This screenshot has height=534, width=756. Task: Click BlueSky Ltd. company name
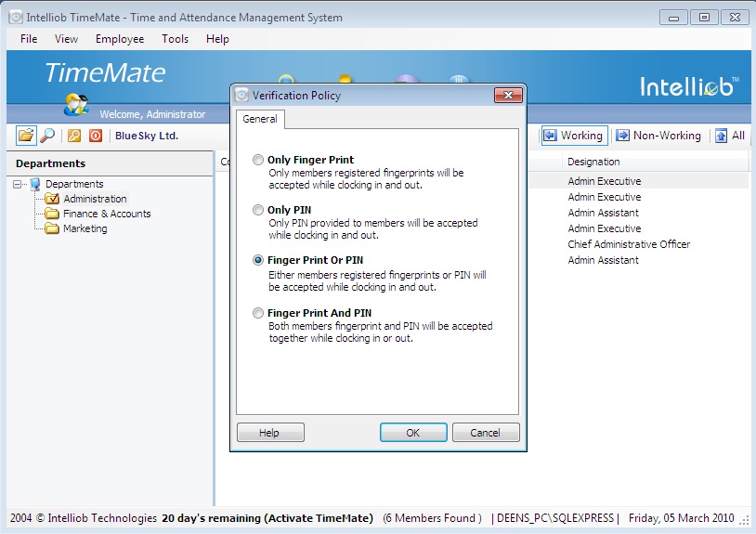coord(147,136)
